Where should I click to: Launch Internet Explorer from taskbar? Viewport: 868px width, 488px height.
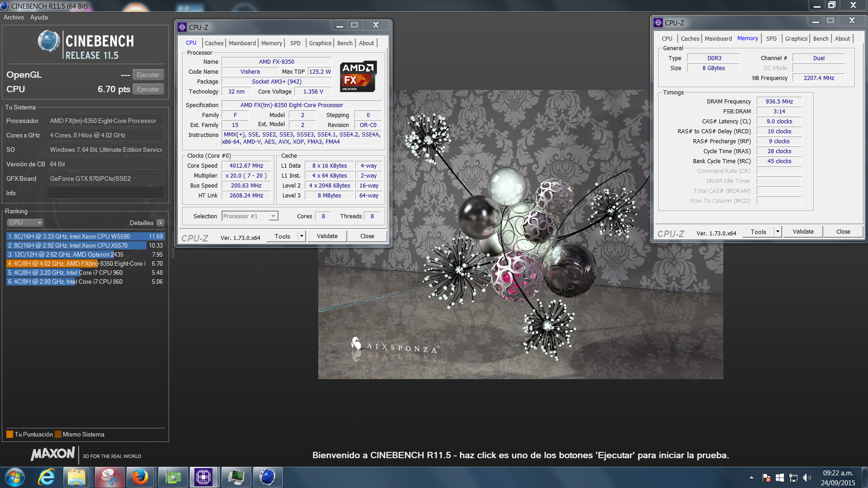(x=47, y=477)
